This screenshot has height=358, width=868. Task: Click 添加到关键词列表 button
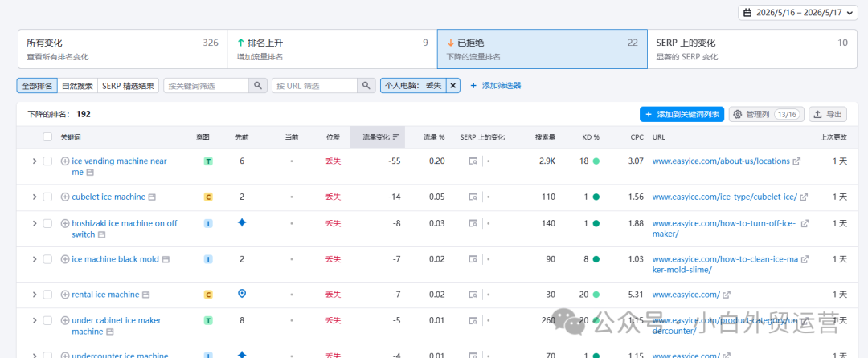coord(682,114)
